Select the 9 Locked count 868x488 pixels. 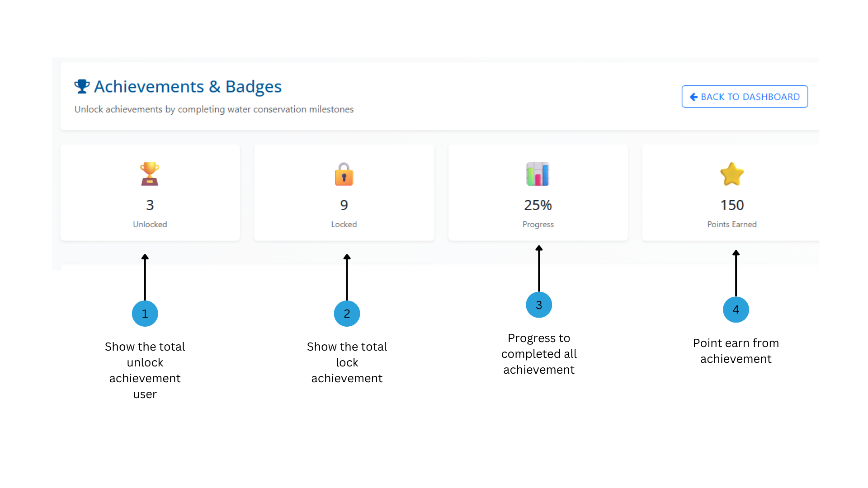[344, 205]
